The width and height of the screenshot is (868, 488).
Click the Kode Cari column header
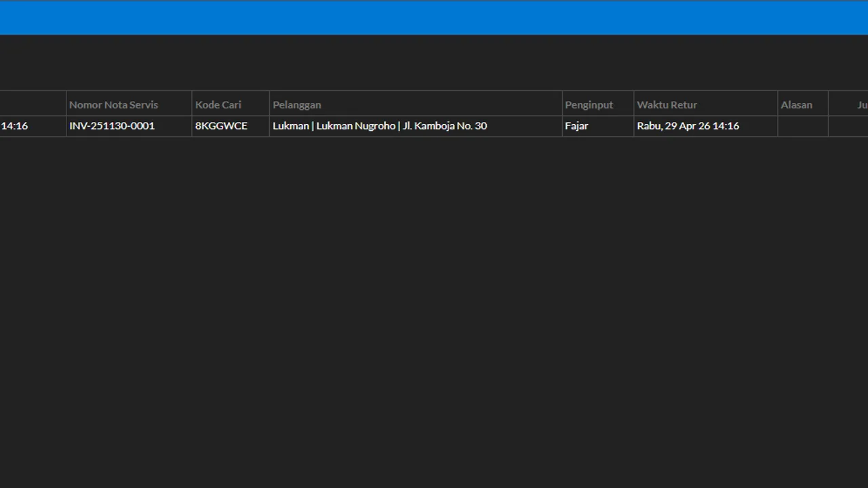click(x=231, y=104)
